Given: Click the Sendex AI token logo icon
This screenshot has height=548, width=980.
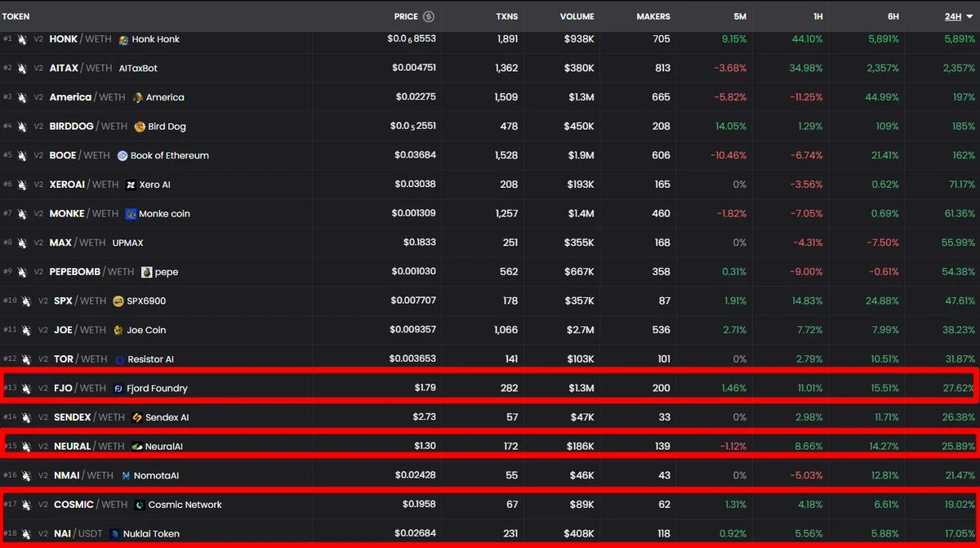Looking at the screenshot, I should pos(137,417).
